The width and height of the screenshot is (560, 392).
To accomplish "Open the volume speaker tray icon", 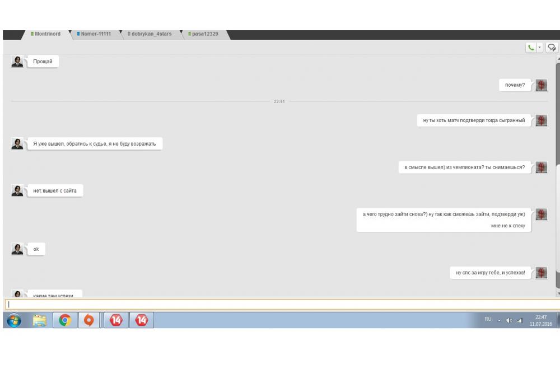I will tap(509, 320).
